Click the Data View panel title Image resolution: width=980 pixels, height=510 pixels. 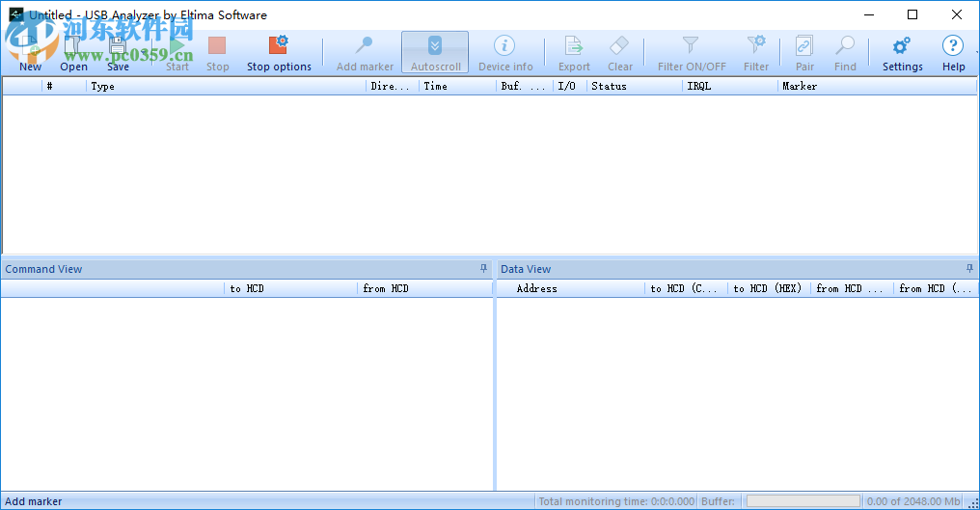[x=526, y=269]
